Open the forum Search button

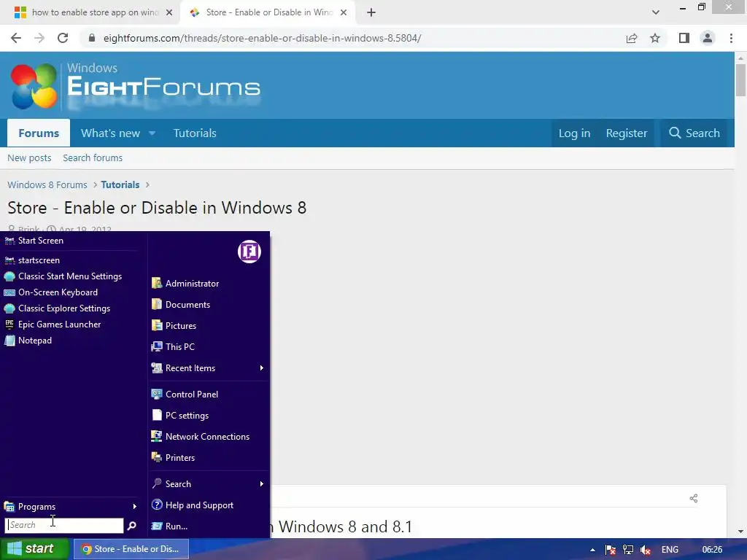694,133
